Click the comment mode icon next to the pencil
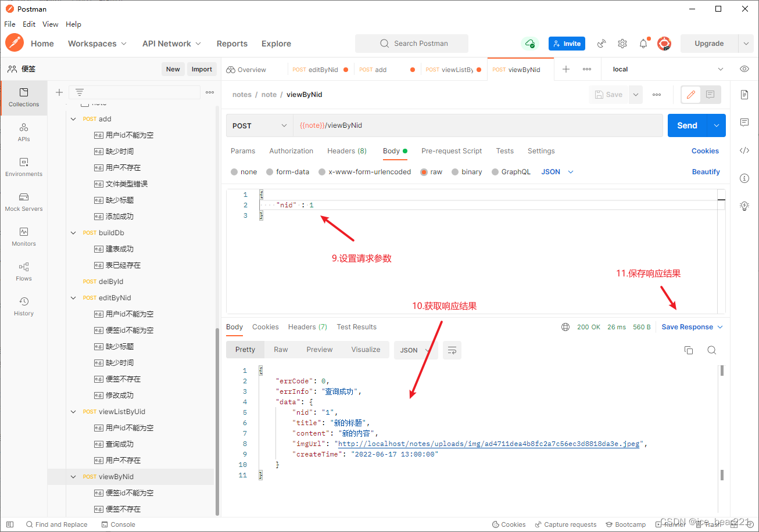The image size is (759, 532). click(710, 95)
